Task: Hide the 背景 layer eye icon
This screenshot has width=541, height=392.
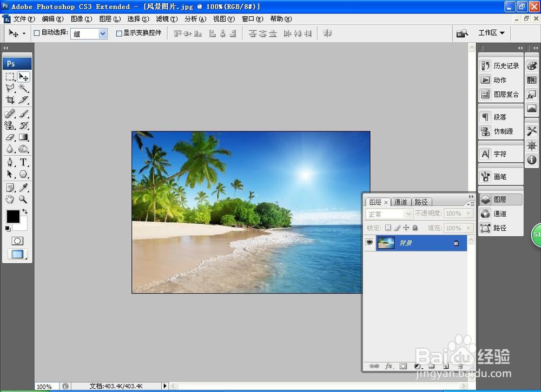Action: (370, 243)
